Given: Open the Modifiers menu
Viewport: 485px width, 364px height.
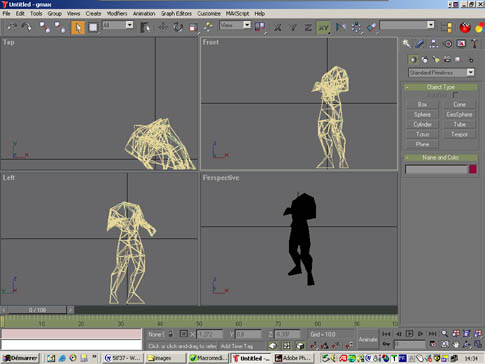Looking at the screenshot, I should [x=117, y=14].
